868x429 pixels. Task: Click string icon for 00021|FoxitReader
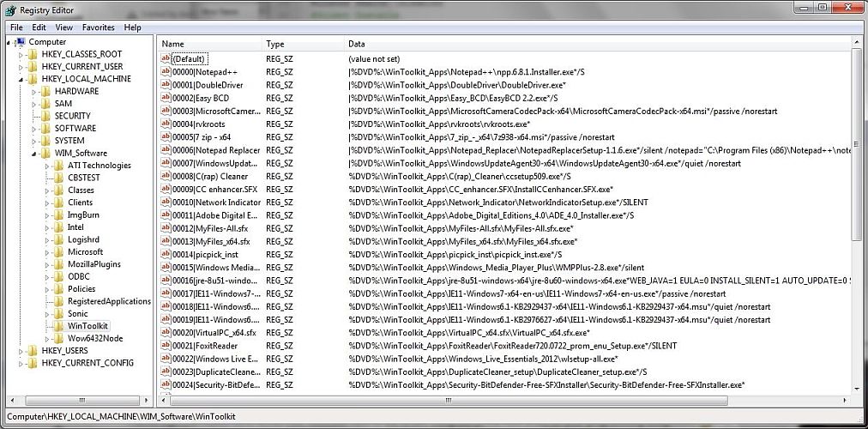tap(166, 346)
